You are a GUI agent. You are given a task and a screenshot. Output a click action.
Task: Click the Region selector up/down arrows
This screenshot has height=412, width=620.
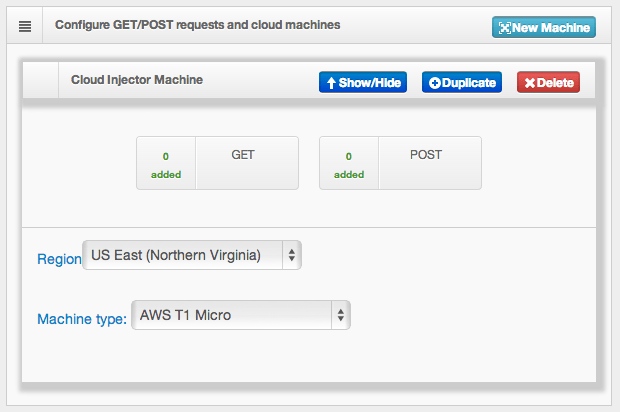292,255
